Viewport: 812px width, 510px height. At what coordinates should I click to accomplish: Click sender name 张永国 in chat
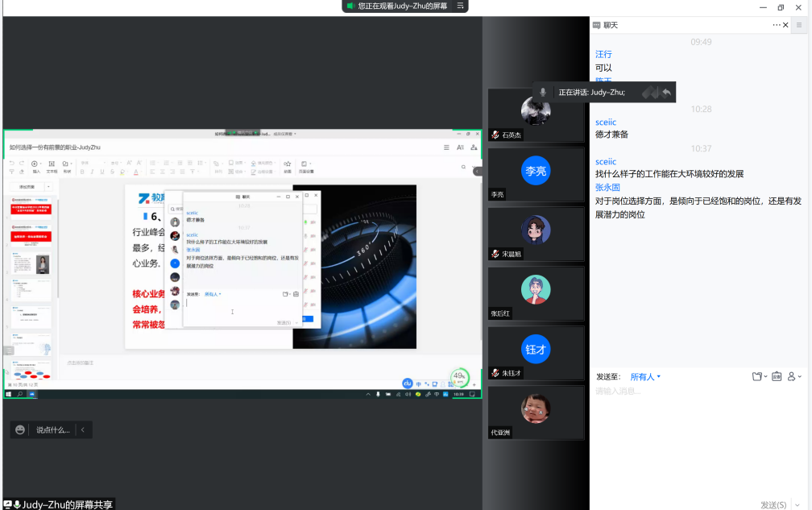pos(607,187)
